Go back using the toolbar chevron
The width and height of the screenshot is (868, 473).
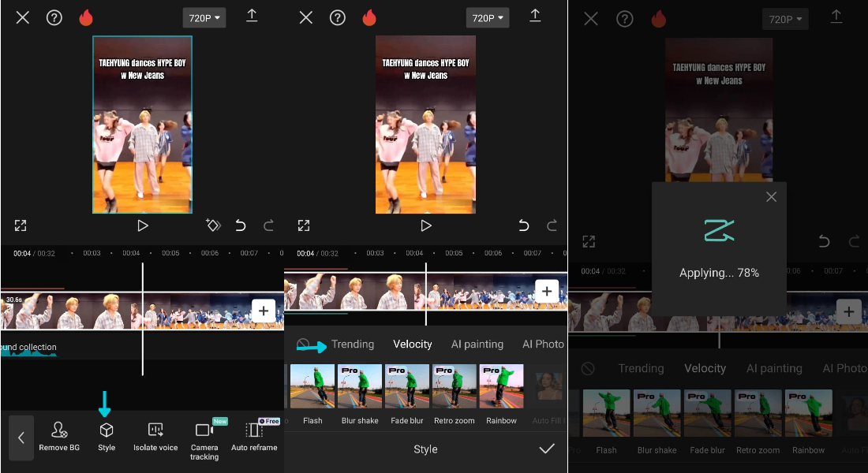point(21,438)
